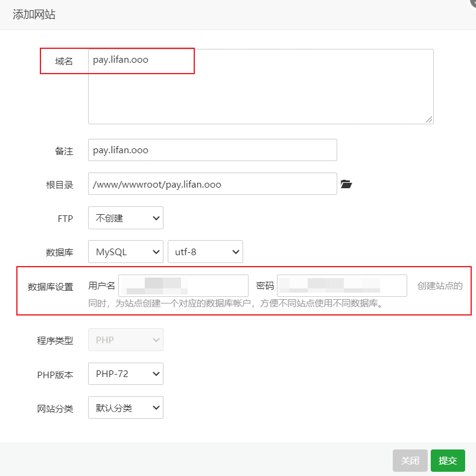Open the 默认分类 website category dropdown
The height and width of the screenshot is (476, 476).
coord(125,408)
